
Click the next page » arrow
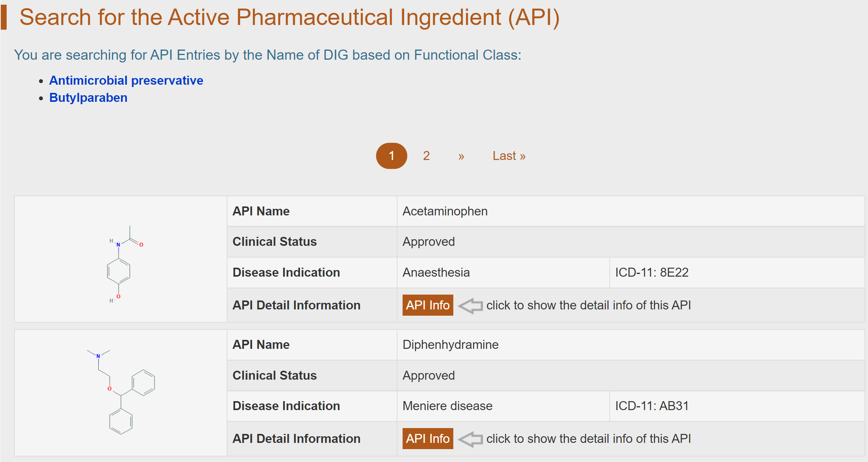[461, 156]
